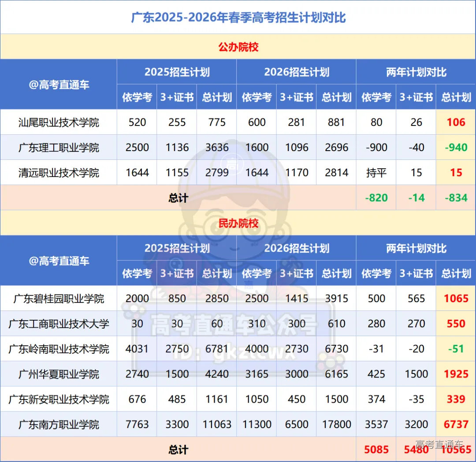Select the 民办院校 section header
476x462 pixels.
[238, 224]
